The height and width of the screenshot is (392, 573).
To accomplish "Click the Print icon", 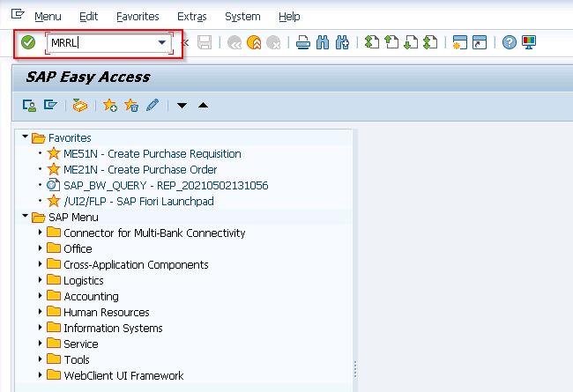I will point(303,43).
